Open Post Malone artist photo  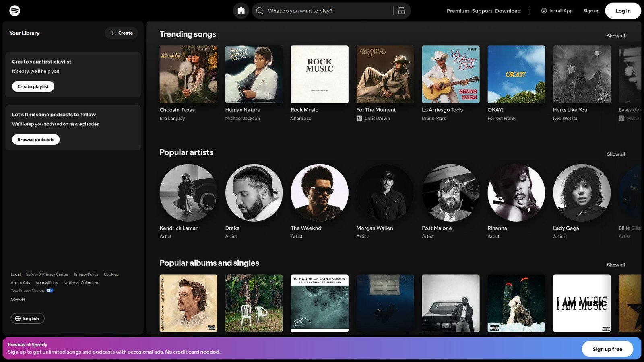(x=451, y=193)
